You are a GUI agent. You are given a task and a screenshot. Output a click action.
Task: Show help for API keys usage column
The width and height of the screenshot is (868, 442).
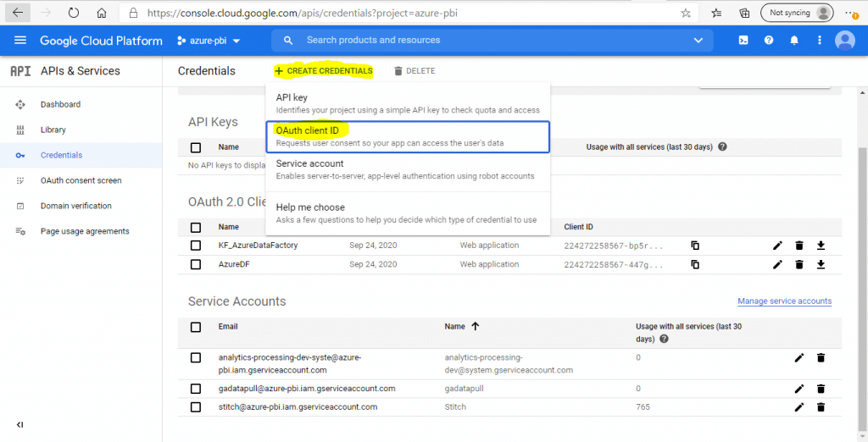click(722, 147)
